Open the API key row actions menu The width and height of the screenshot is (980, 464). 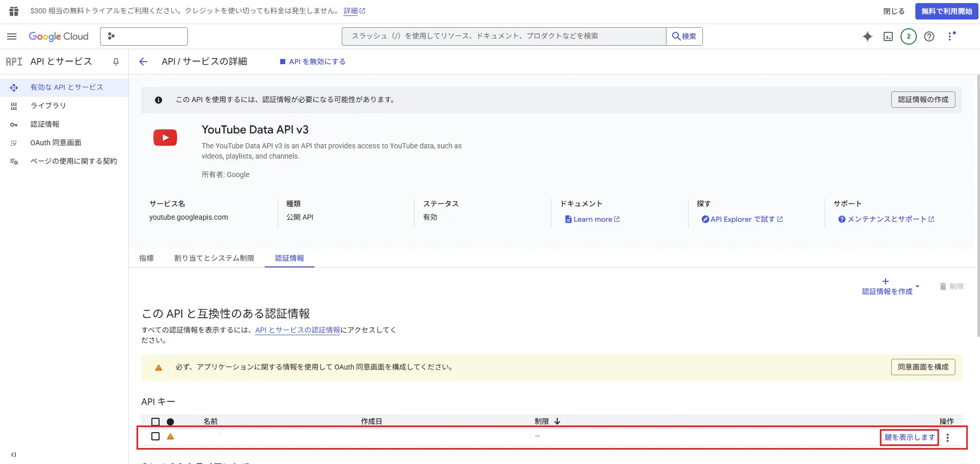coord(948,438)
